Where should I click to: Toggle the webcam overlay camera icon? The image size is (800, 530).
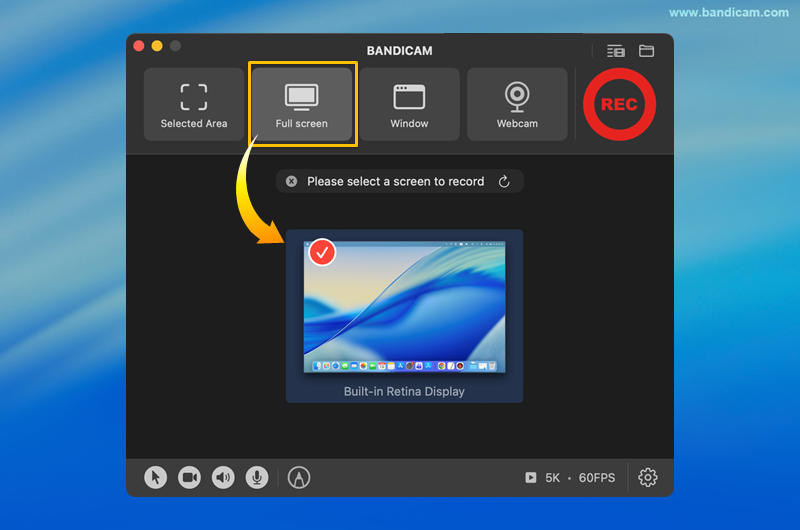[189, 478]
